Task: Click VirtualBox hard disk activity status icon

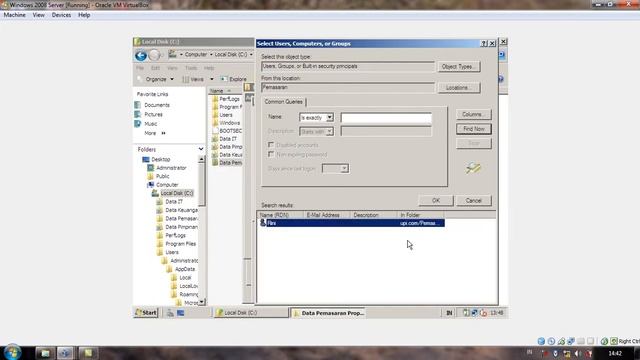Action: (x=541, y=341)
